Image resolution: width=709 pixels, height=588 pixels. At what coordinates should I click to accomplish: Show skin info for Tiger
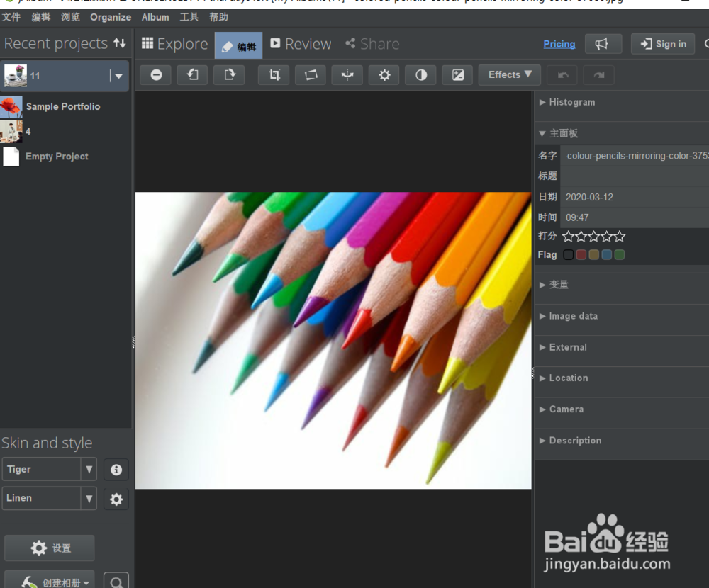(116, 470)
